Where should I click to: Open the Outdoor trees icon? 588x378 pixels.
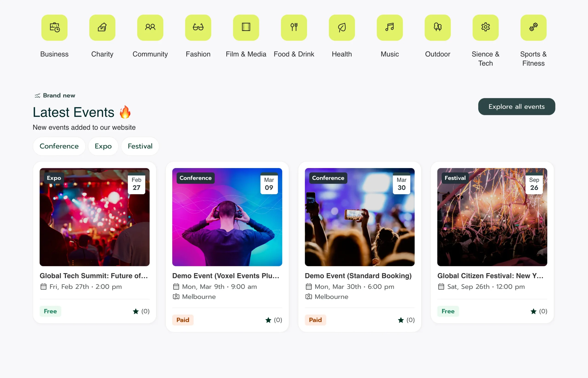(x=438, y=28)
